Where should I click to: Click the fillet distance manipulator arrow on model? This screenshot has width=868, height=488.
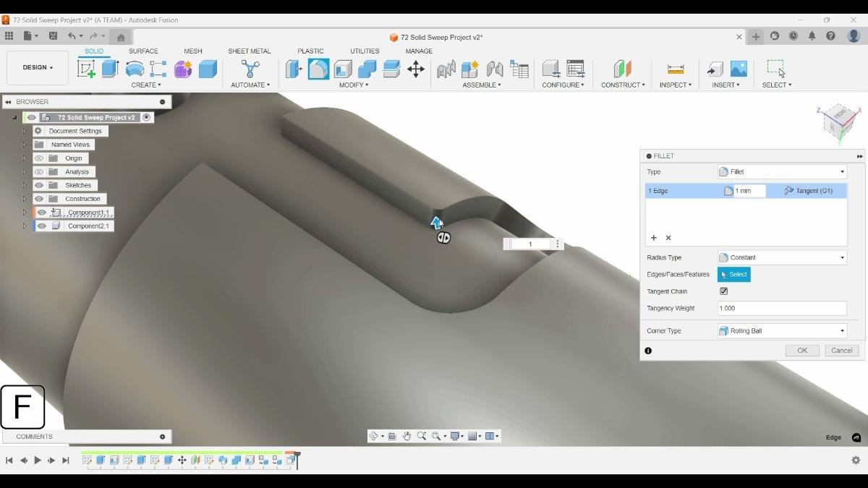point(436,223)
